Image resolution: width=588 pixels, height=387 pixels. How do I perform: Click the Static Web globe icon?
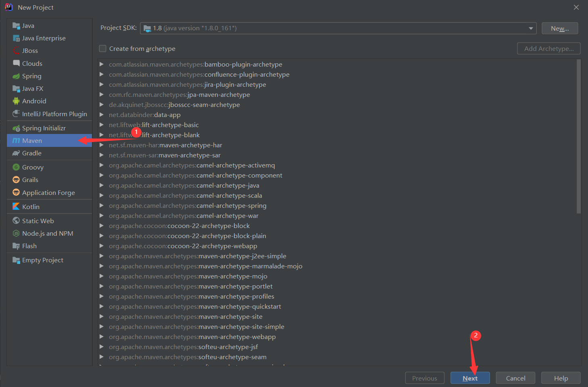[16, 221]
